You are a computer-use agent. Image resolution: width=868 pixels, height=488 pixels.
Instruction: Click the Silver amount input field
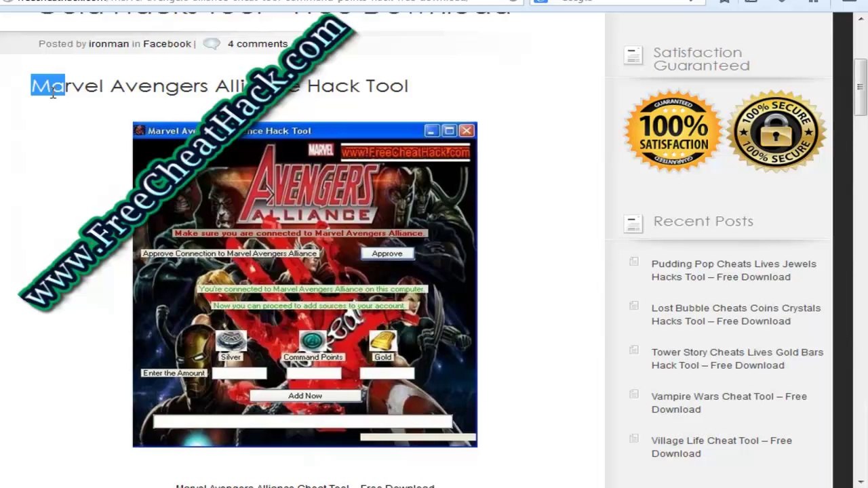click(x=239, y=373)
